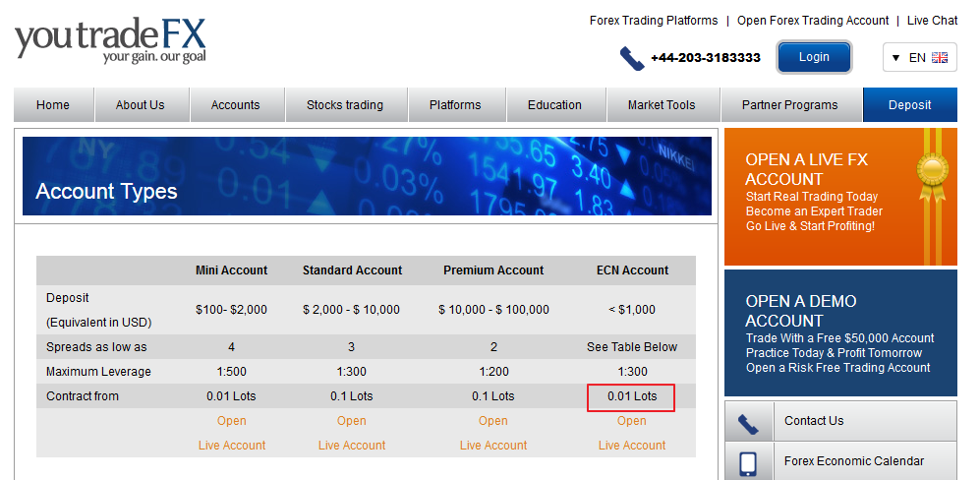The width and height of the screenshot is (980, 480).
Task: Open the Platforms menu
Action: [456, 104]
